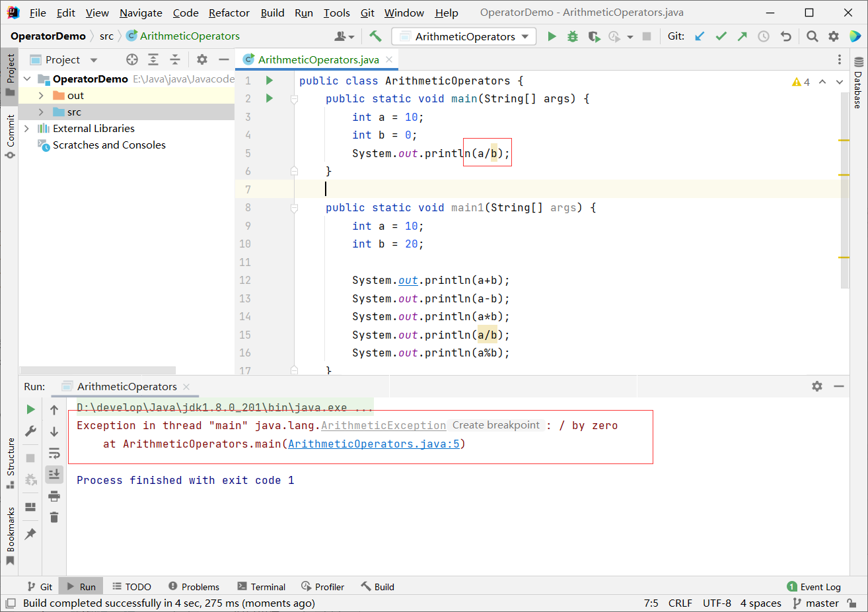Open the Event Log
This screenshot has height=612, width=868.
(x=814, y=586)
